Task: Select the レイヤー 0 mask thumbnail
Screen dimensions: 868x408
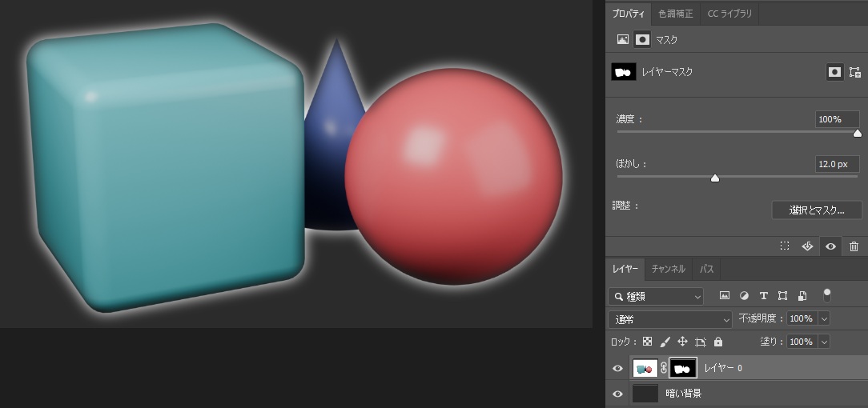Action: click(682, 368)
